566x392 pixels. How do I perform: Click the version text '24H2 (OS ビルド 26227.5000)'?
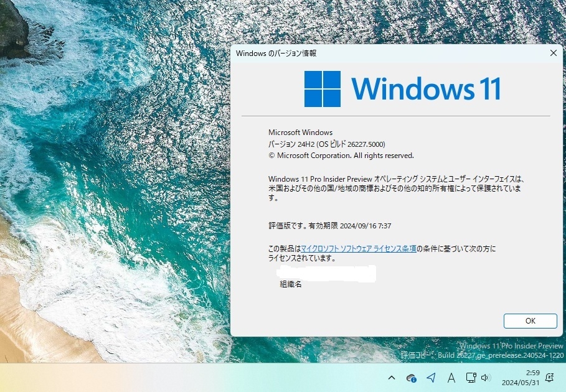[341, 144]
